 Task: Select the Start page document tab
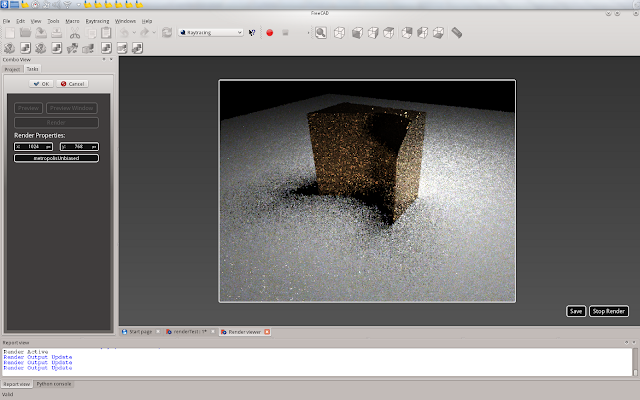click(x=140, y=331)
